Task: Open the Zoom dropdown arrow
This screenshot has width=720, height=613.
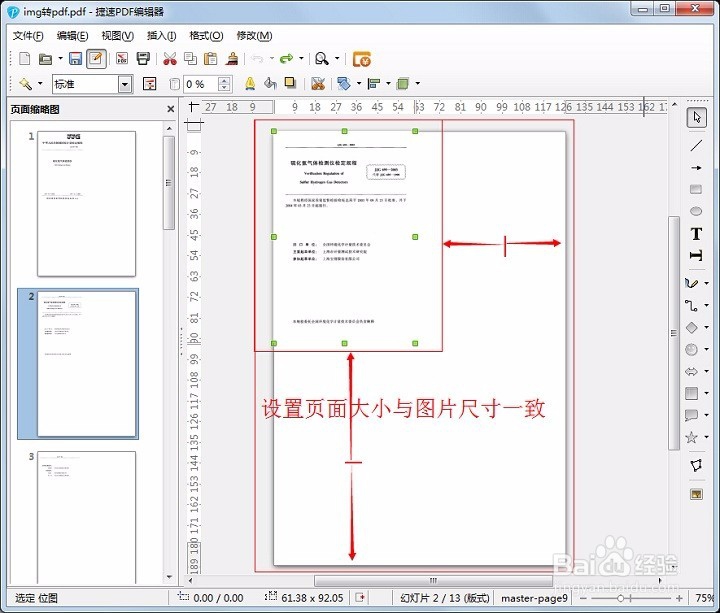Action: (x=337, y=58)
